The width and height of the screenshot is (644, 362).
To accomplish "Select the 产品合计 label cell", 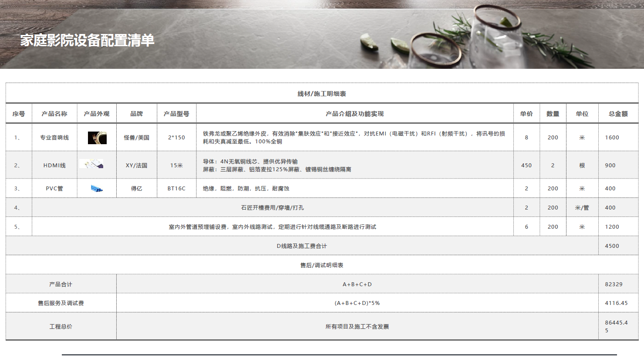I will [x=61, y=284].
